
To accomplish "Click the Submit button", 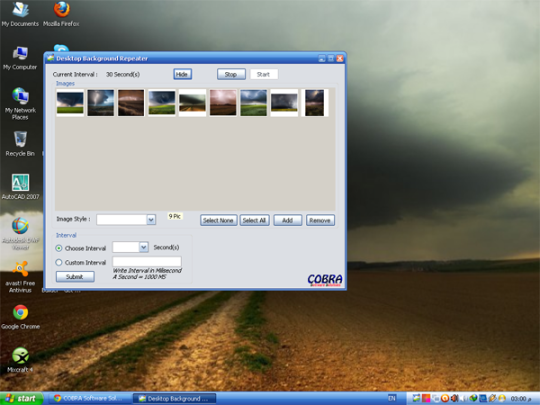I will click(75, 277).
